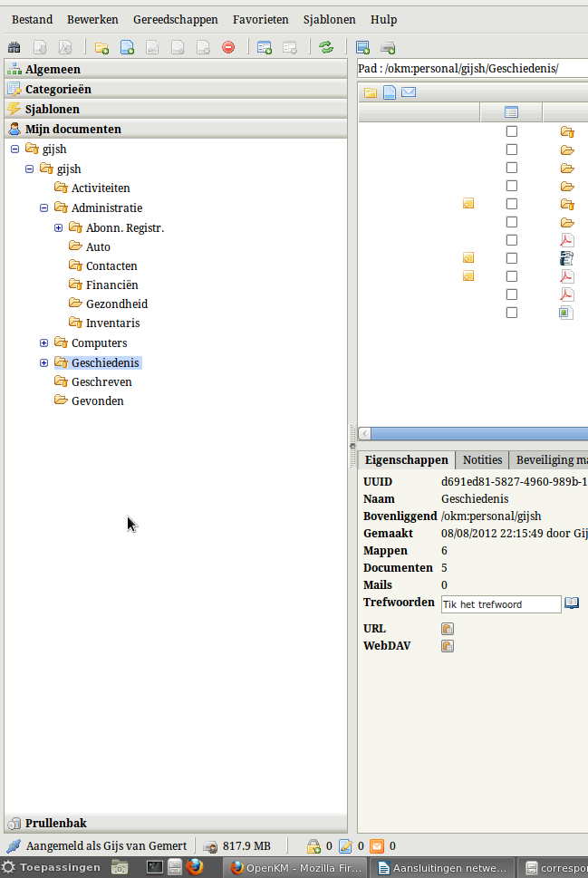Open the Mijn documenten panel header
This screenshot has height=878, width=588.
176,129
